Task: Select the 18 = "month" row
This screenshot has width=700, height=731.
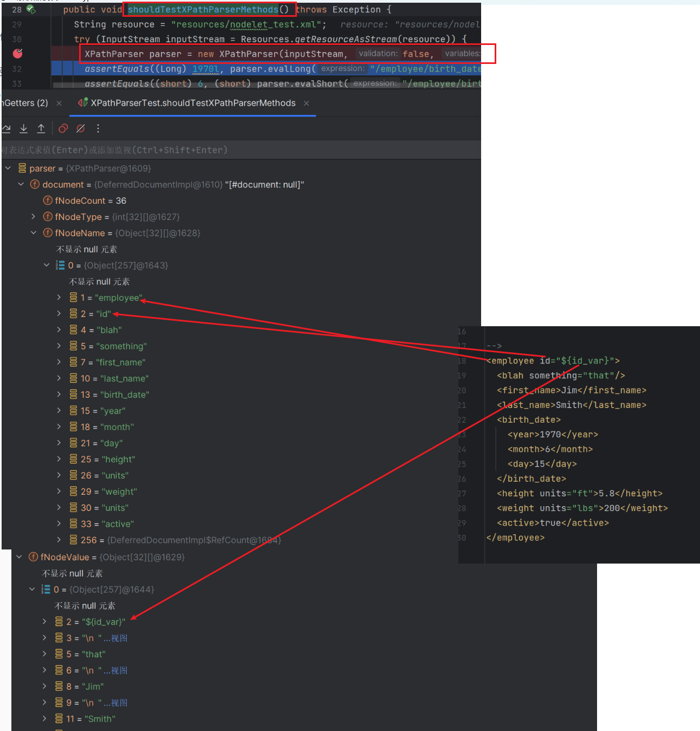Action: (107, 427)
